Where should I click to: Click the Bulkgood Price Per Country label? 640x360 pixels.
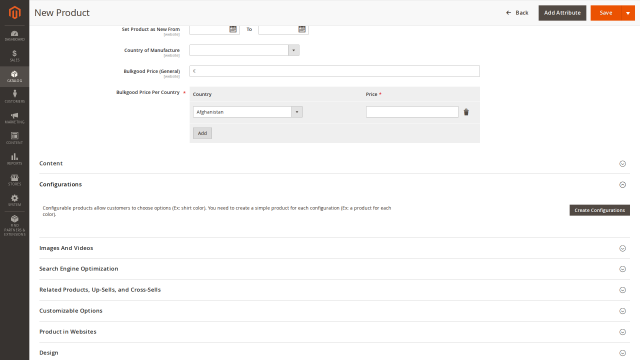(148, 92)
